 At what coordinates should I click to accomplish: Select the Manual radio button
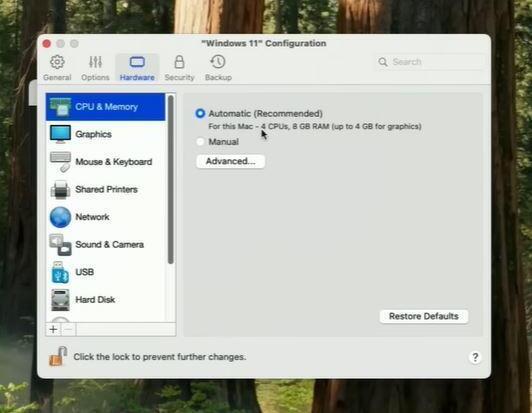pos(200,142)
